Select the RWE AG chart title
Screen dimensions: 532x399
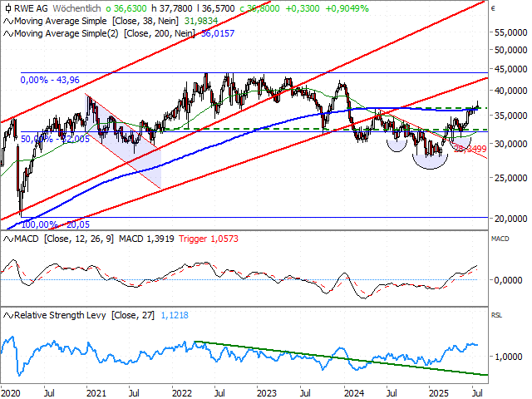tap(31, 8)
